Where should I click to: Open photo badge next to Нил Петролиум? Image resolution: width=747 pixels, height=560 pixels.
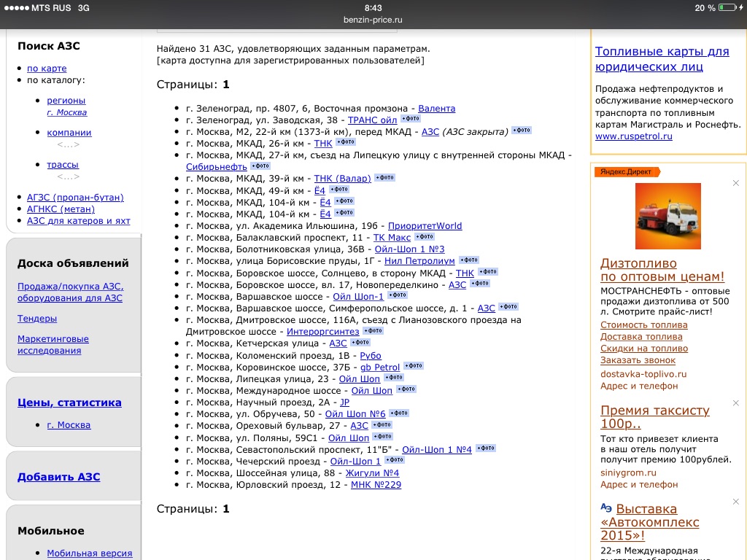coord(469,260)
